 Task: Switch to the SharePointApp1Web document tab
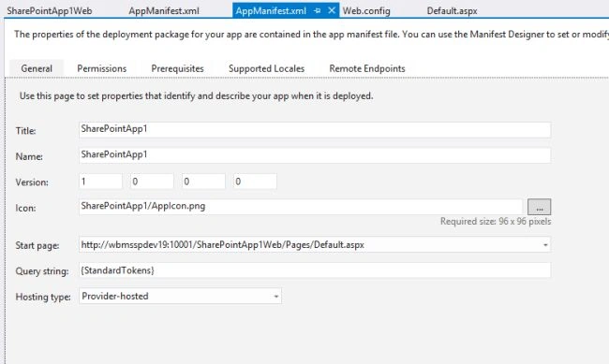tap(50, 10)
